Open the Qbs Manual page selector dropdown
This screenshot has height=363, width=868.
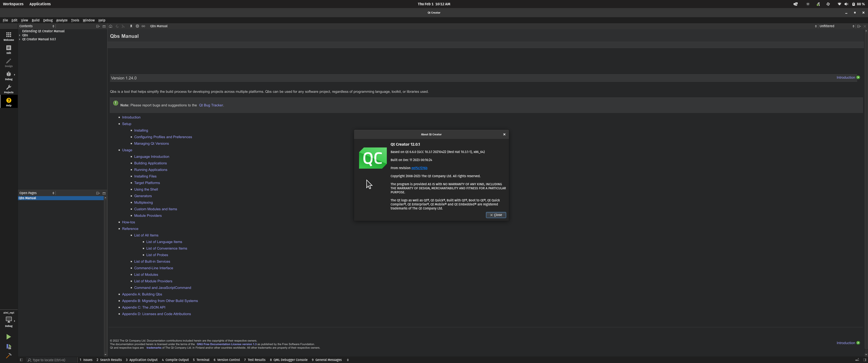(483, 26)
